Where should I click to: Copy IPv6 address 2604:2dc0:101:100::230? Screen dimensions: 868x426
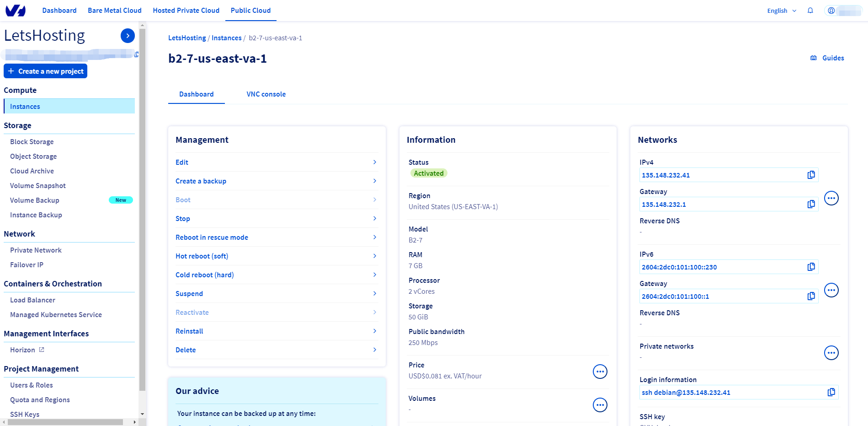tap(811, 267)
